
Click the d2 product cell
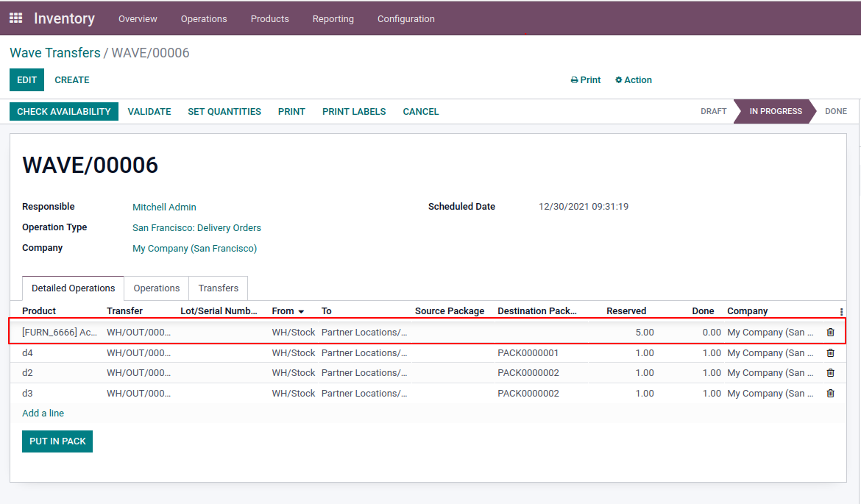pos(27,373)
